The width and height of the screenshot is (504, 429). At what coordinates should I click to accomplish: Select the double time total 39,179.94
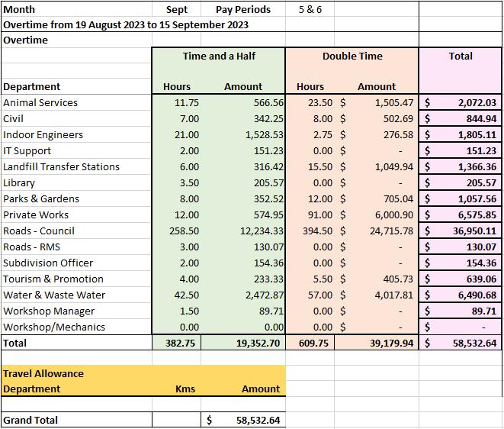377,343
